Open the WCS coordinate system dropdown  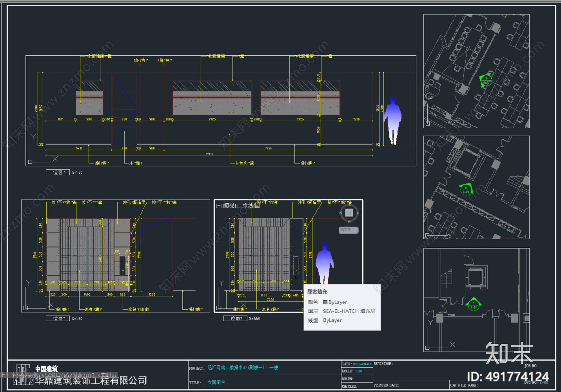[349, 230]
